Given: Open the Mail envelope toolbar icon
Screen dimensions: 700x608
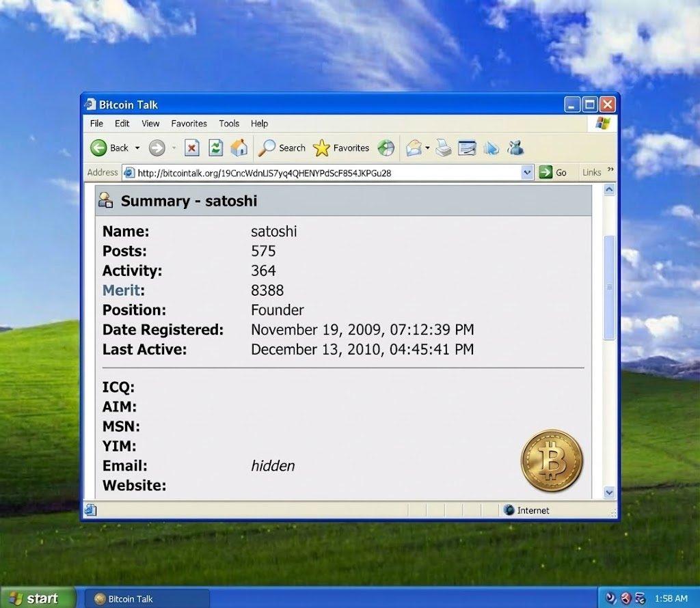Looking at the screenshot, I should pos(414,148).
